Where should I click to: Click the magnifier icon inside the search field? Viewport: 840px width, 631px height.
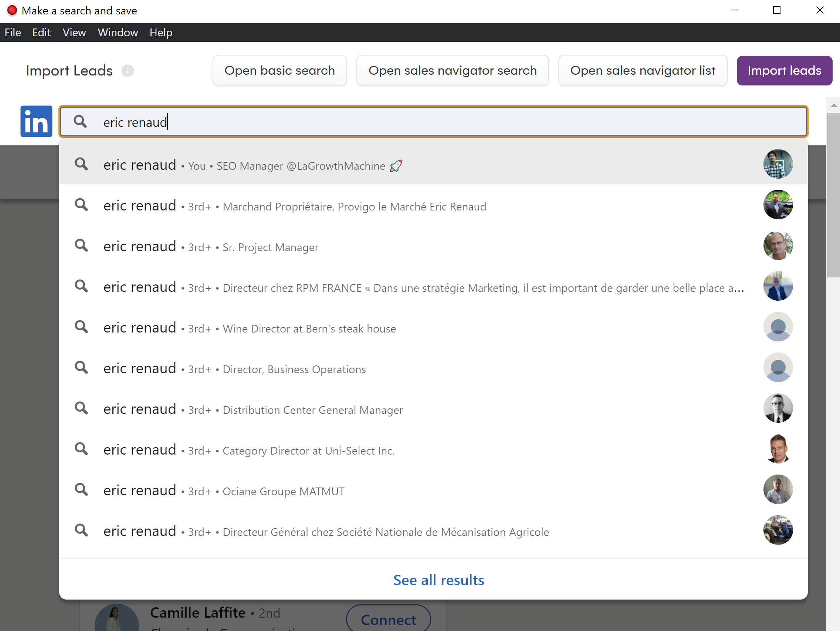(81, 122)
